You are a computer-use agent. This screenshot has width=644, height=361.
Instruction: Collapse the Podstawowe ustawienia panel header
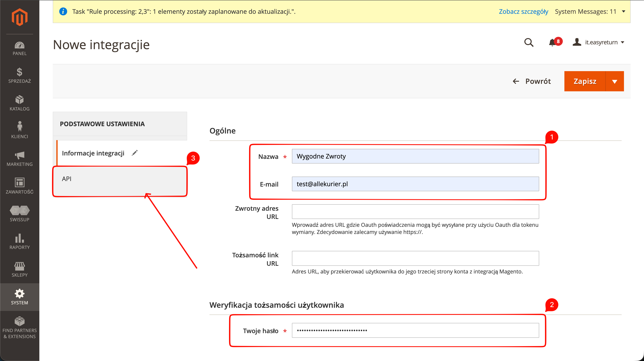click(120, 124)
